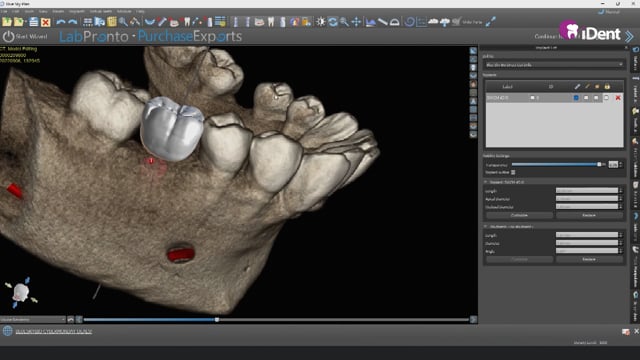Open the rendering mode dropdown below viewport

click(x=33, y=320)
